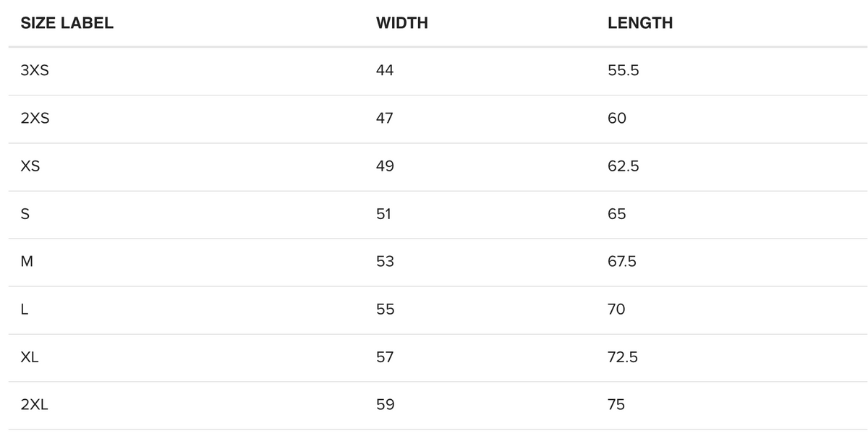Select the XL size row label

(x=30, y=357)
